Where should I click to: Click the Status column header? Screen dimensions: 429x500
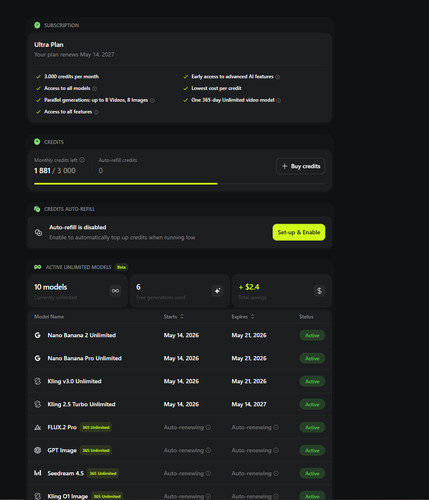tap(306, 316)
